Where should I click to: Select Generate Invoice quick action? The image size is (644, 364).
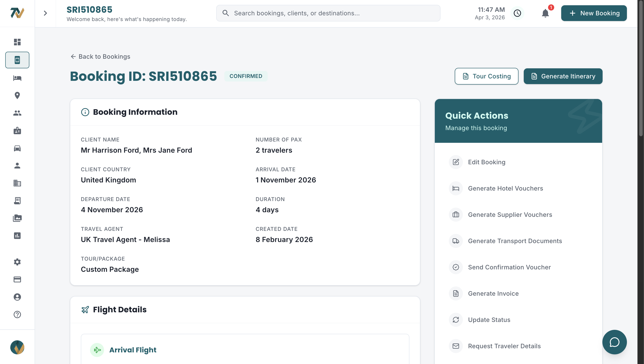(518, 293)
